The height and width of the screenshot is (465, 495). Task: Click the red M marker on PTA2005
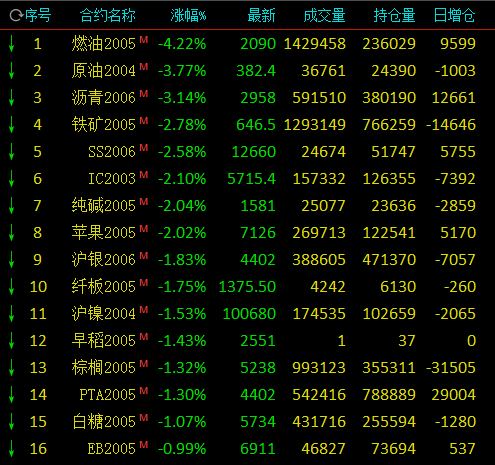tap(144, 390)
